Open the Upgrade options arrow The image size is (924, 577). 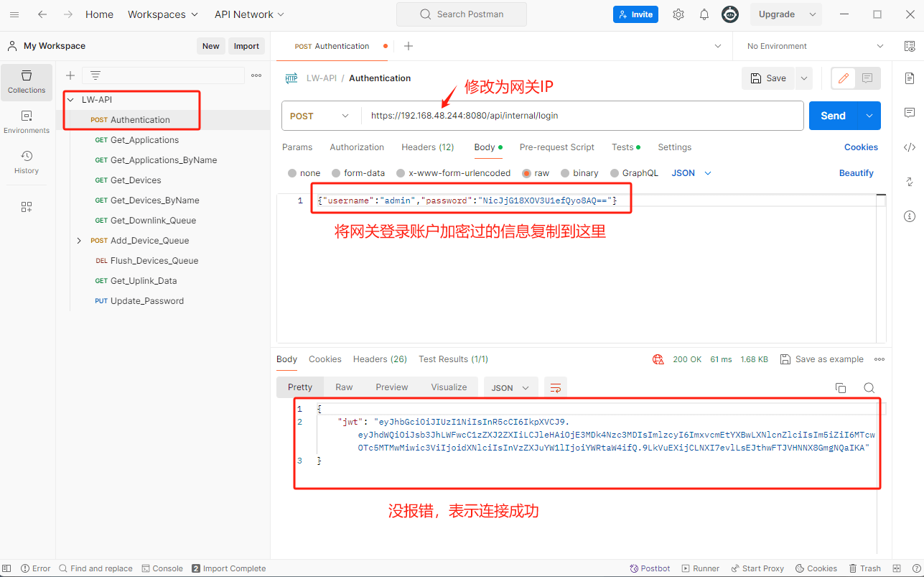point(813,14)
